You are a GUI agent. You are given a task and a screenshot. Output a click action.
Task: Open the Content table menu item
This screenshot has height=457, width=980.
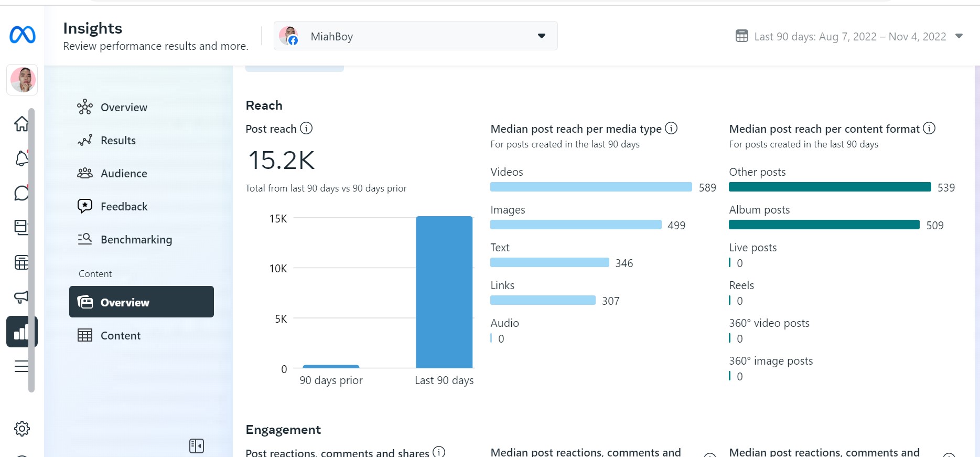(x=141, y=336)
